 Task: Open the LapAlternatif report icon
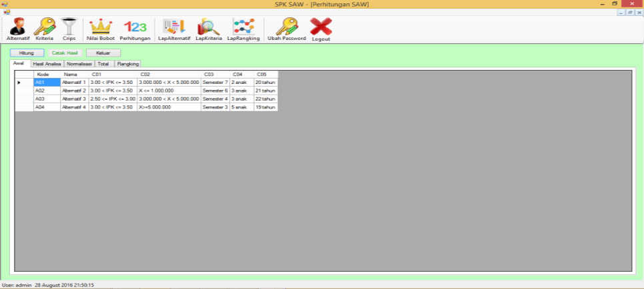174,29
